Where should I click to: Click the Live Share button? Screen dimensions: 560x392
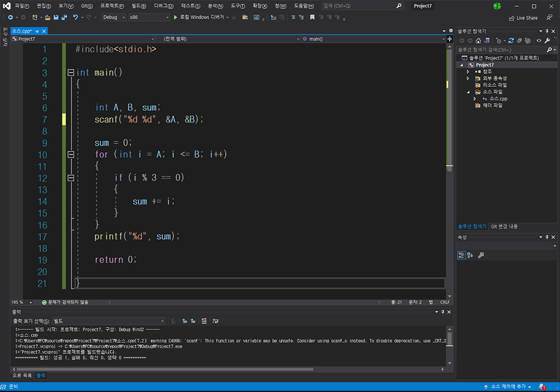523,18
